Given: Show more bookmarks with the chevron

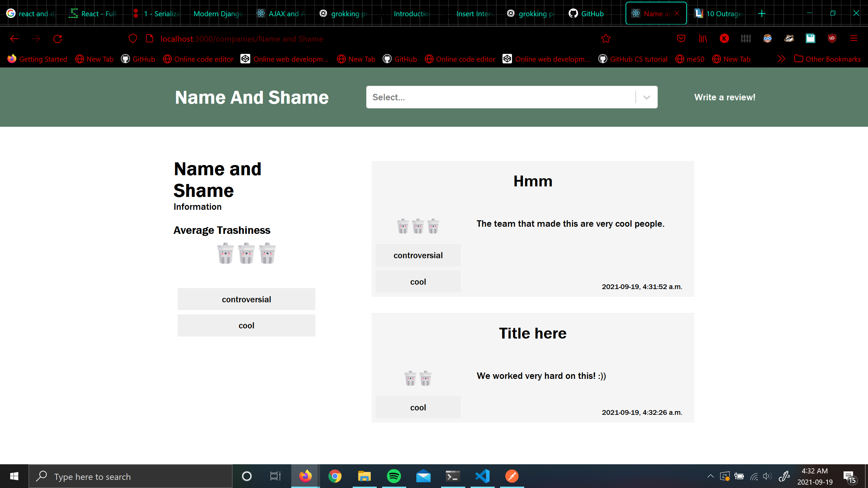Looking at the screenshot, I should click(x=781, y=59).
